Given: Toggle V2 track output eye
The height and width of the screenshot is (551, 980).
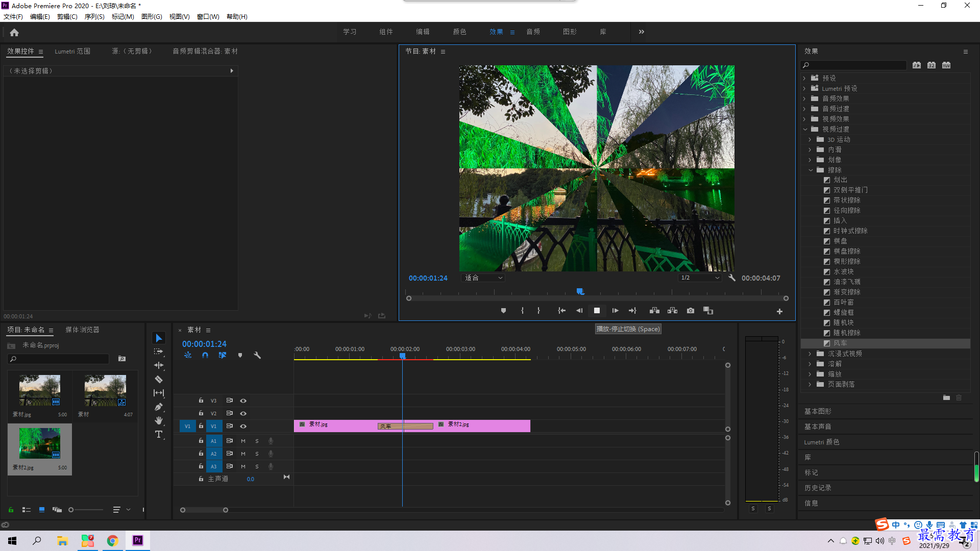Looking at the screenshot, I should tap(243, 413).
